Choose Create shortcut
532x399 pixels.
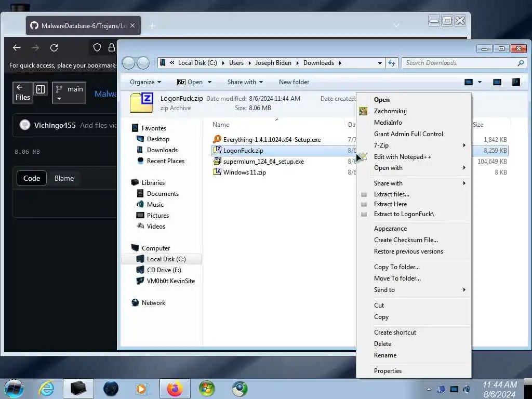395,332
